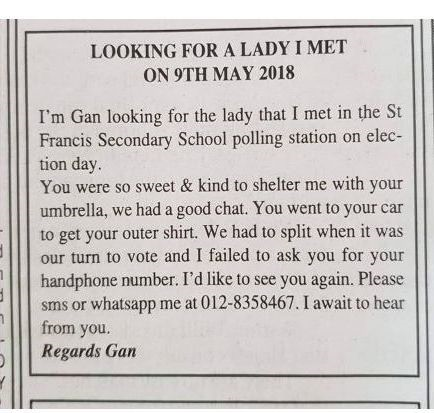Click the word 'shelter' in the ad

276,185
